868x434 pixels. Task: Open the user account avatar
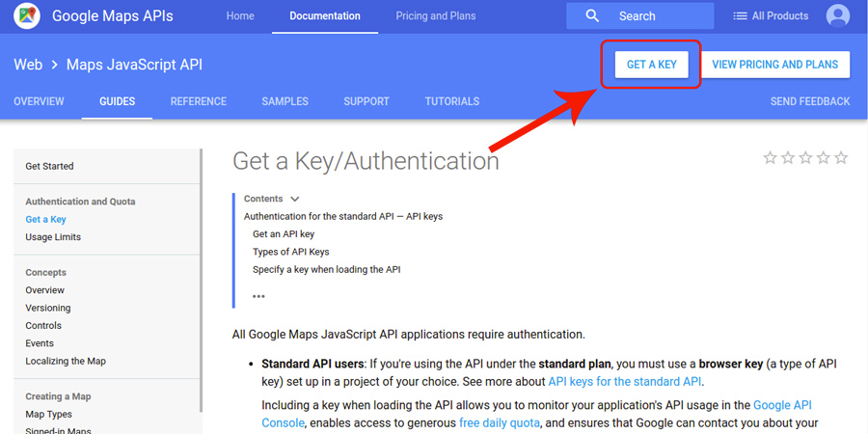click(837, 16)
